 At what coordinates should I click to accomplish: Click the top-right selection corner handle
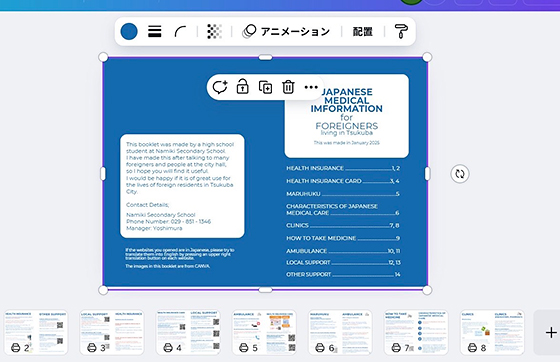click(x=427, y=57)
